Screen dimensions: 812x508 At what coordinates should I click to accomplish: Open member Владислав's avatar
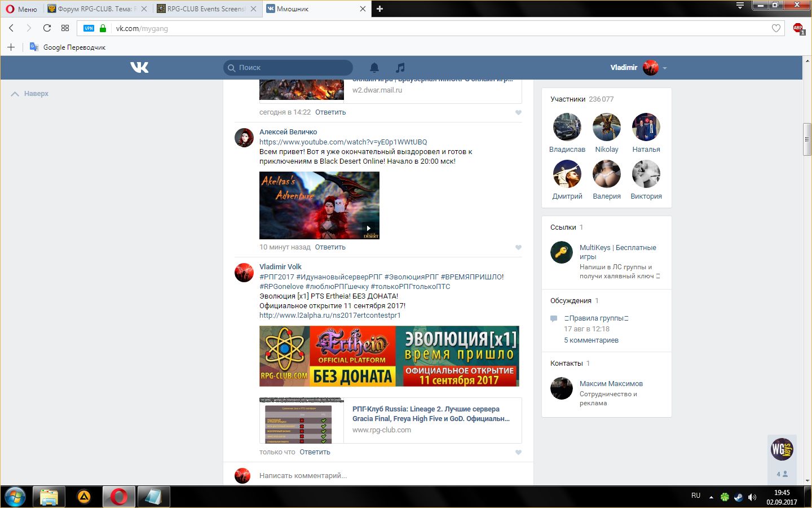(x=567, y=127)
